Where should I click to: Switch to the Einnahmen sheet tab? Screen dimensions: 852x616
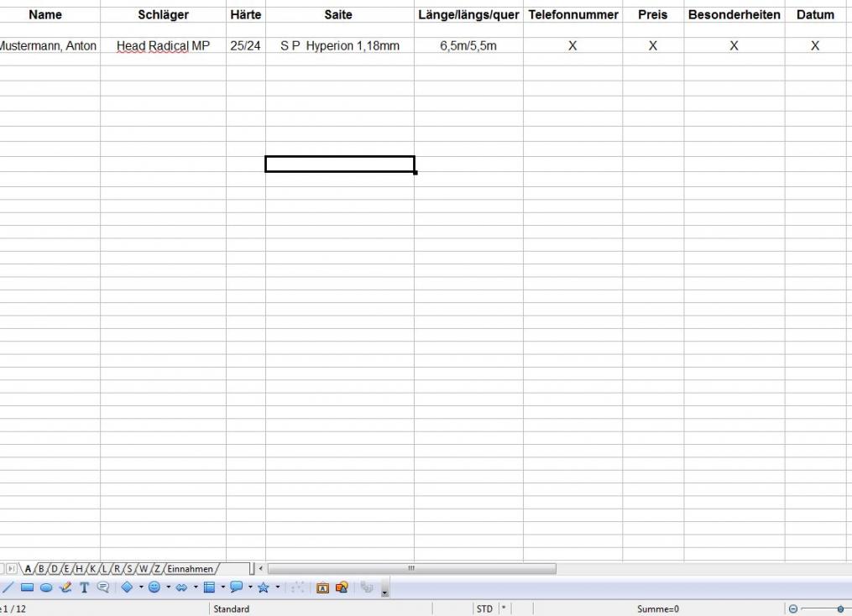190,569
